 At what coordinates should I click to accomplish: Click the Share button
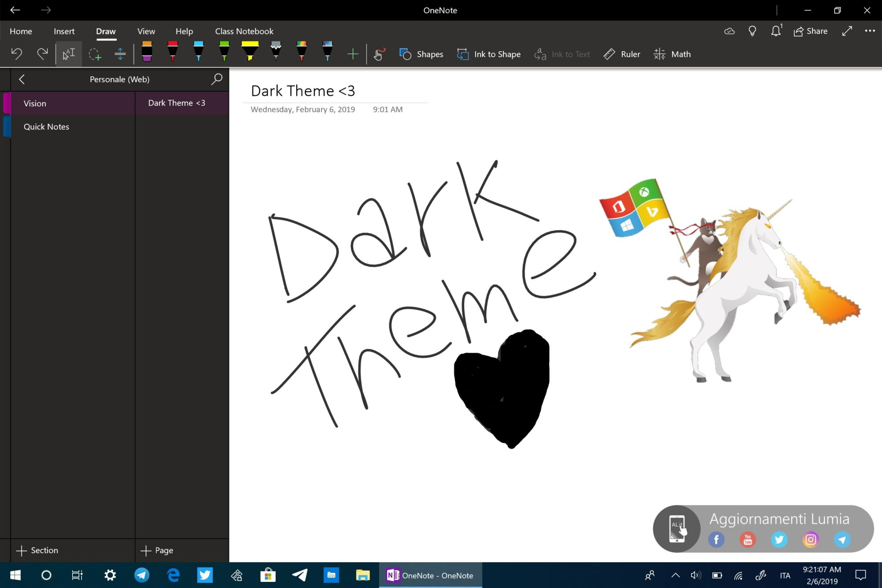pos(811,31)
